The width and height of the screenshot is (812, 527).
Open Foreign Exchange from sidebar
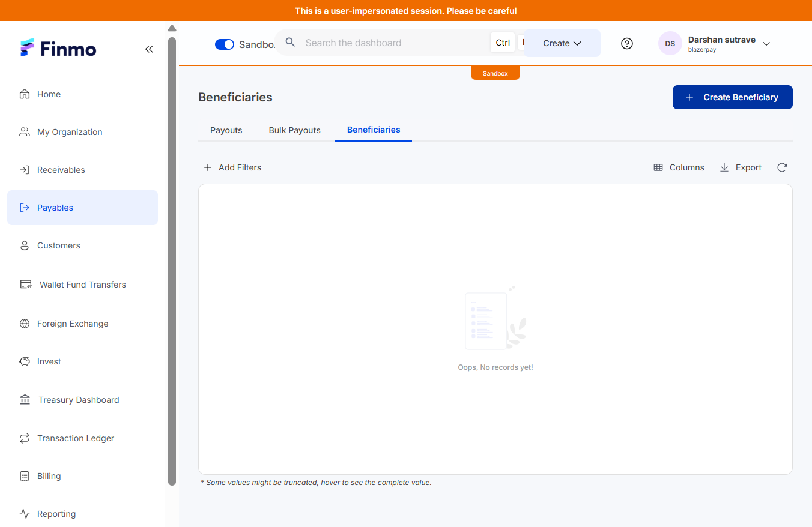pyautogui.click(x=82, y=324)
